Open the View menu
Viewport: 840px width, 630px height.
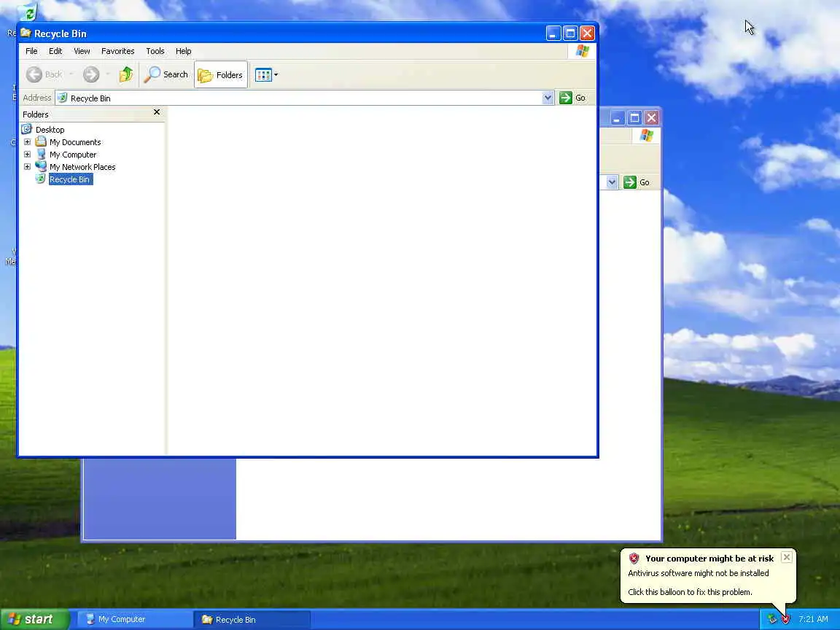[x=82, y=51]
